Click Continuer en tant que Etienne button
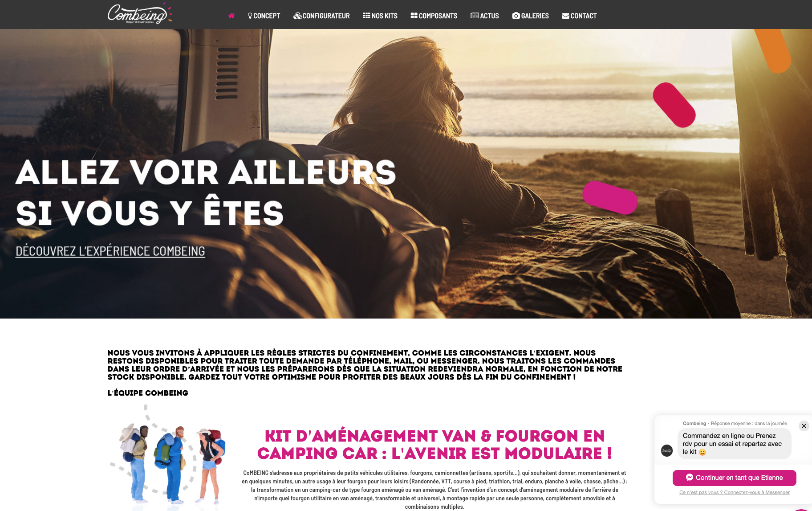 pyautogui.click(x=735, y=478)
